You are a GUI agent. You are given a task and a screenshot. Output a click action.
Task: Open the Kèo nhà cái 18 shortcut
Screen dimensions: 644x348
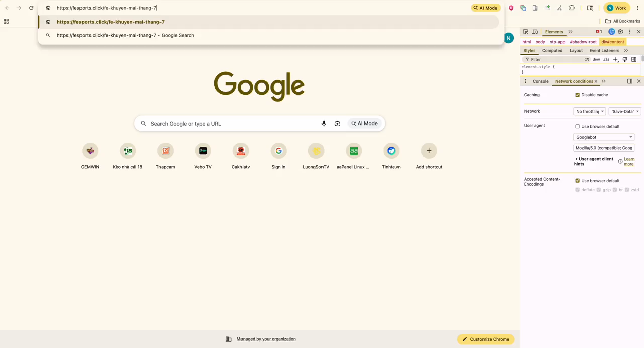click(x=128, y=156)
